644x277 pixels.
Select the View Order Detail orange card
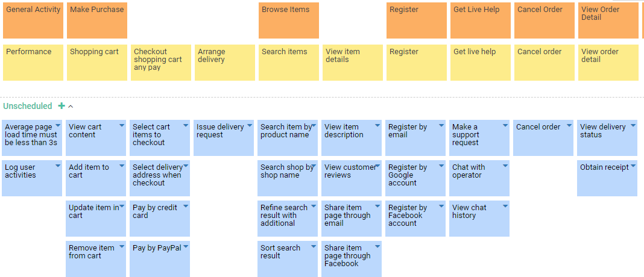pos(608,20)
